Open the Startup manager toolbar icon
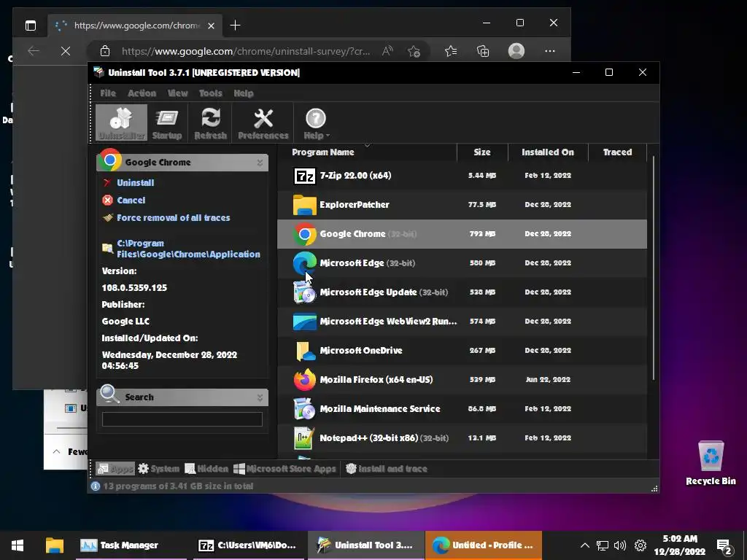Image resolution: width=747 pixels, height=560 pixels. pos(167,122)
